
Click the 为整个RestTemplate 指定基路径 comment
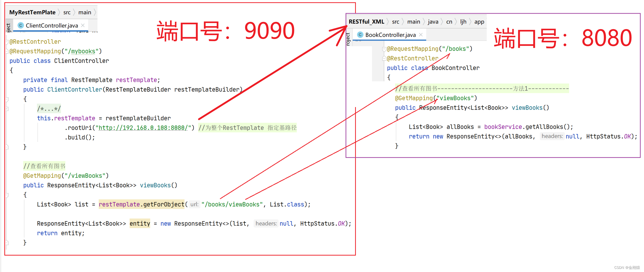tap(247, 128)
